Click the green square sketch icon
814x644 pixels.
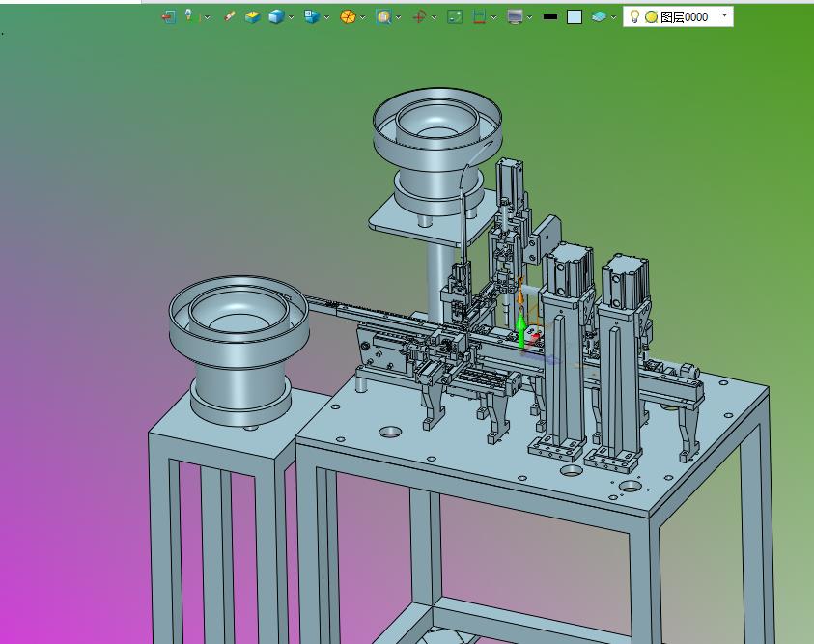455,16
